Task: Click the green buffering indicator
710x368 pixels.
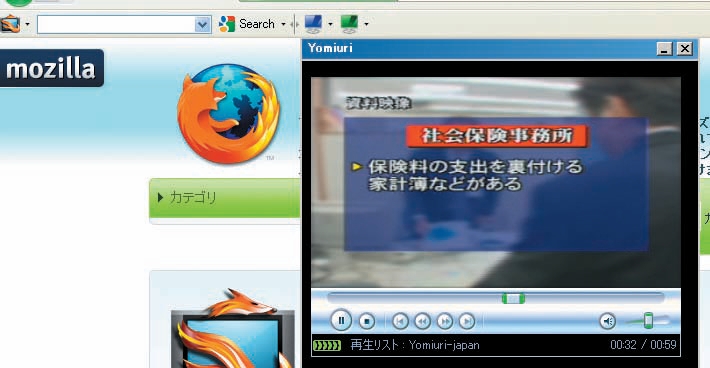Action: (327, 346)
